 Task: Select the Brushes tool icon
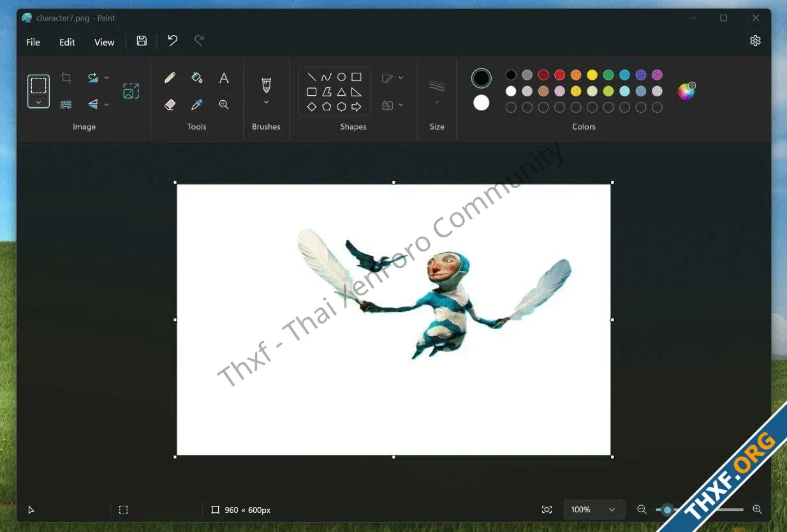(267, 85)
